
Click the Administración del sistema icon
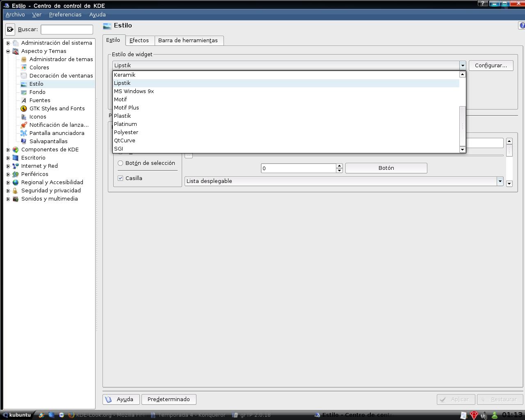tap(16, 43)
